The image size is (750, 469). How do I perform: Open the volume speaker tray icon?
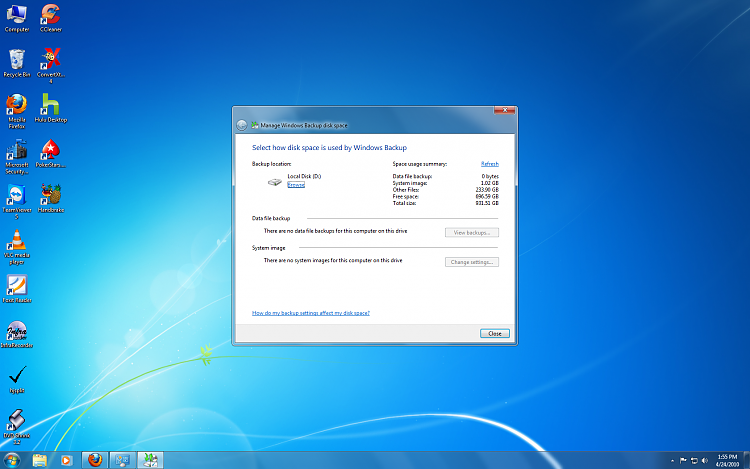point(704,461)
